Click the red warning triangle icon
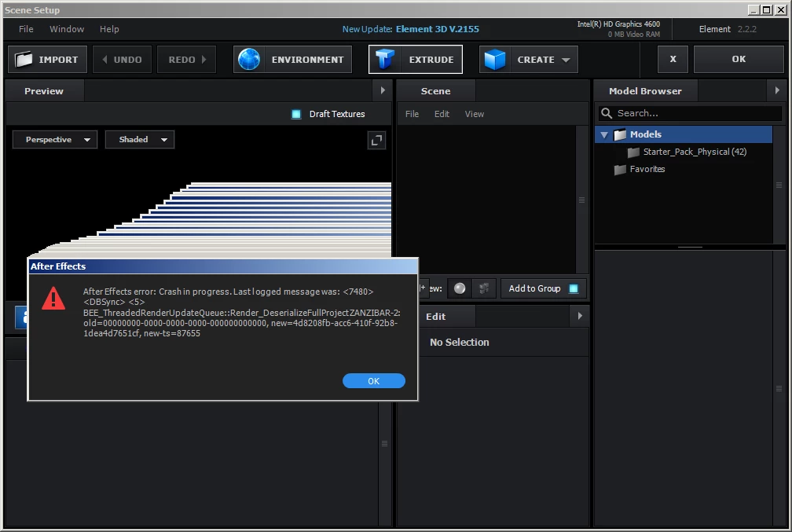 point(53,298)
